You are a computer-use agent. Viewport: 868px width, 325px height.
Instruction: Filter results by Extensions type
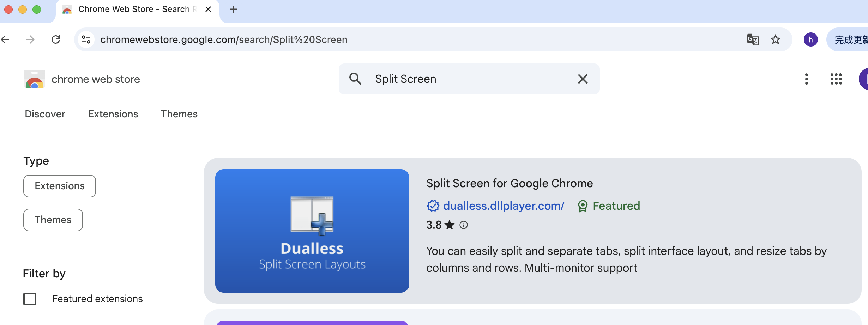point(60,186)
